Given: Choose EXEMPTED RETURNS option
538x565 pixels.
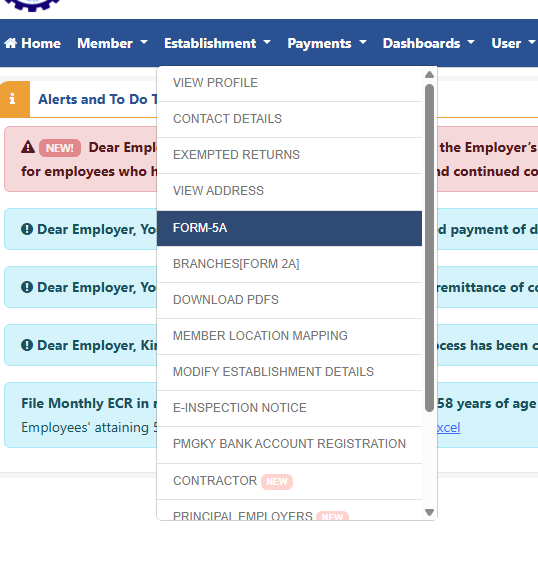Looking at the screenshot, I should coord(289,155).
